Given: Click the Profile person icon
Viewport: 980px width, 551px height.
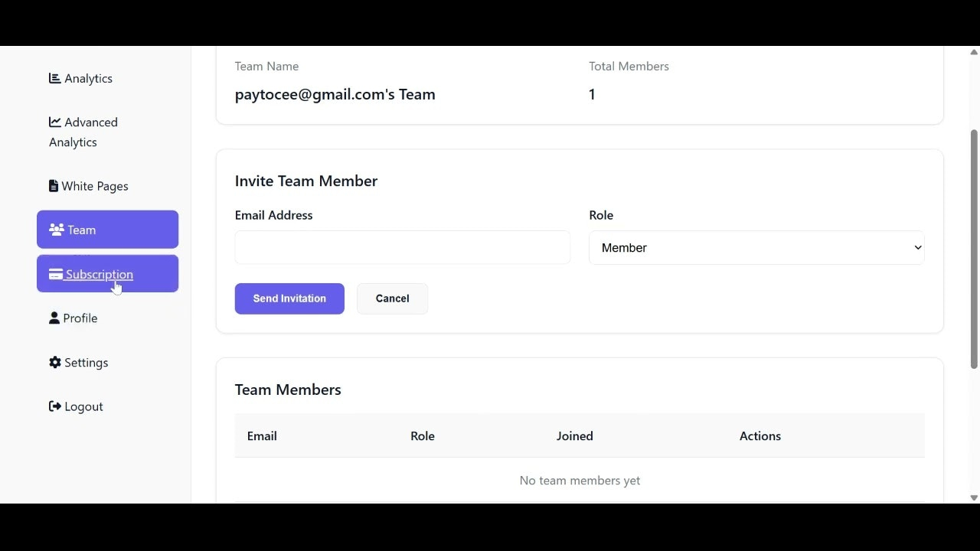Looking at the screenshot, I should (54, 318).
